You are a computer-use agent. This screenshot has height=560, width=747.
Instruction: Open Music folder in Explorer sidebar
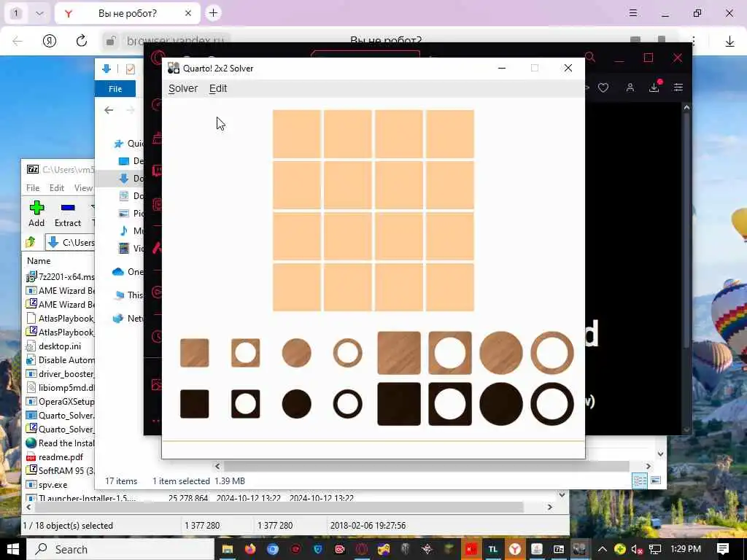[x=131, y=231]
